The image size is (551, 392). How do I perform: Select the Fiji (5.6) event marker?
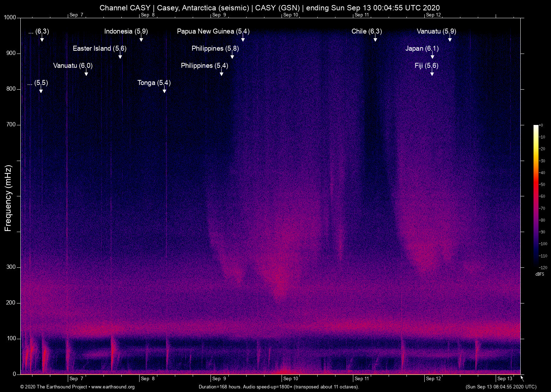pyautogui.click(x=432, y=74)
